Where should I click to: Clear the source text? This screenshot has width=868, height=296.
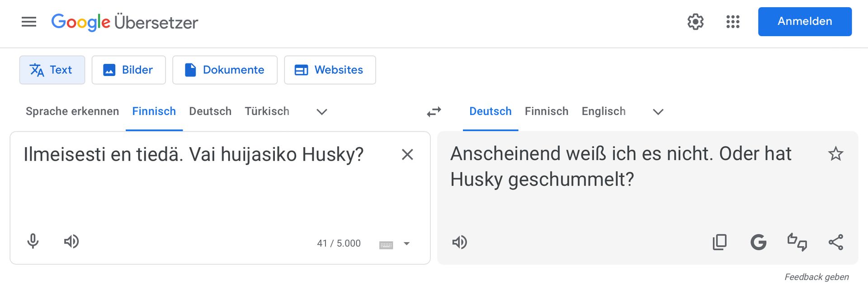(x=407, y=155)
